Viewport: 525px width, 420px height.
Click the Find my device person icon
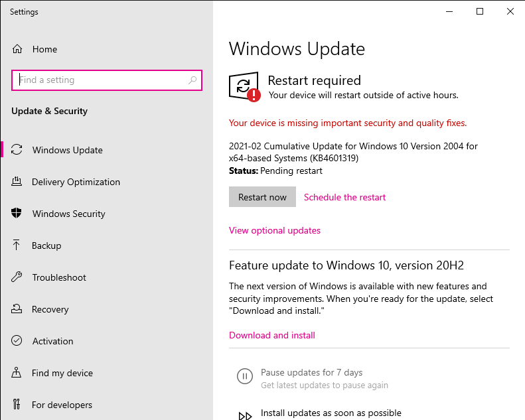point(17,372)
